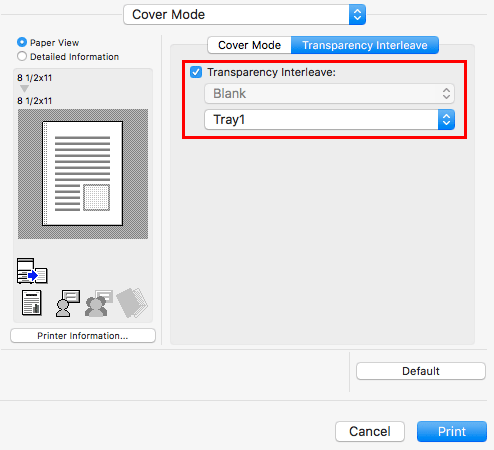Viewport: 494px width, 450px height.
Task: Click the greyed stacked pages icon
Action: click(x=132, y=303)
